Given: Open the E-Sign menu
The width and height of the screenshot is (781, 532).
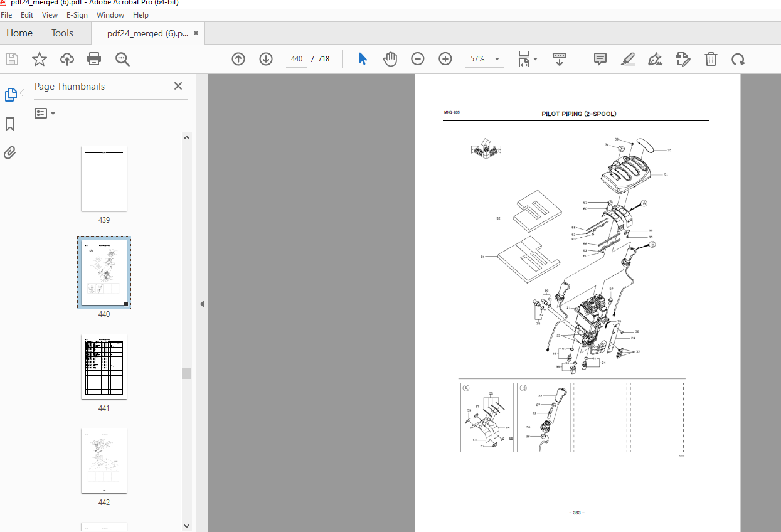Looking at the screenshot, I should point(77,15).
